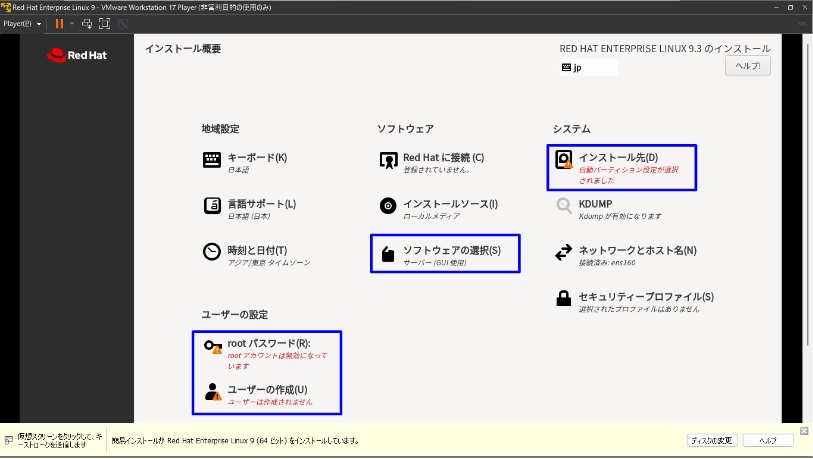Viewport: 813px width, 459px height.
Task: Click the root password key icon
Action: [x=213, y=346]
